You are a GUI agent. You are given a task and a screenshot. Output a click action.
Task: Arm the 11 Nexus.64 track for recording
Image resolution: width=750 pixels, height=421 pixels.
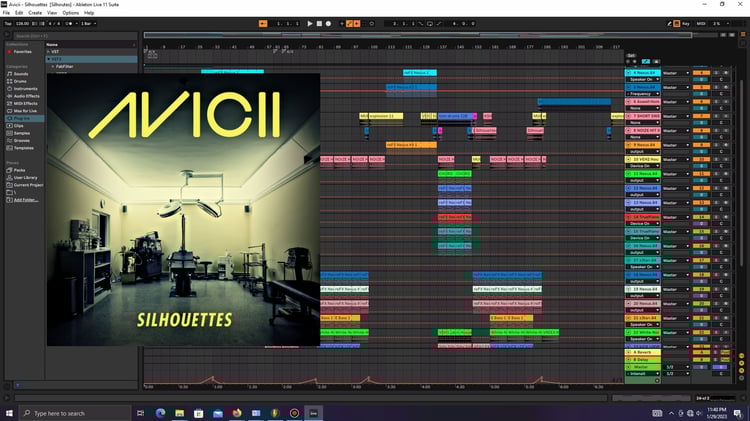click(x=726, y=174)
